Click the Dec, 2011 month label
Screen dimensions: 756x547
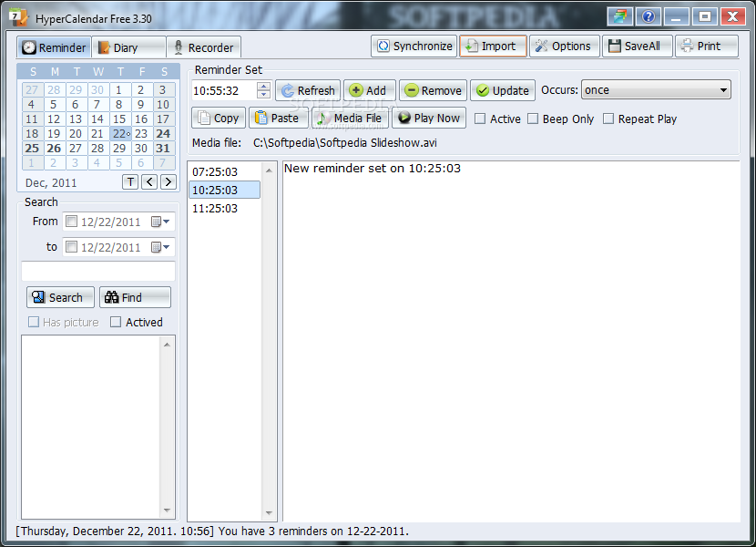pyautogui.click(x=51, y=183)
